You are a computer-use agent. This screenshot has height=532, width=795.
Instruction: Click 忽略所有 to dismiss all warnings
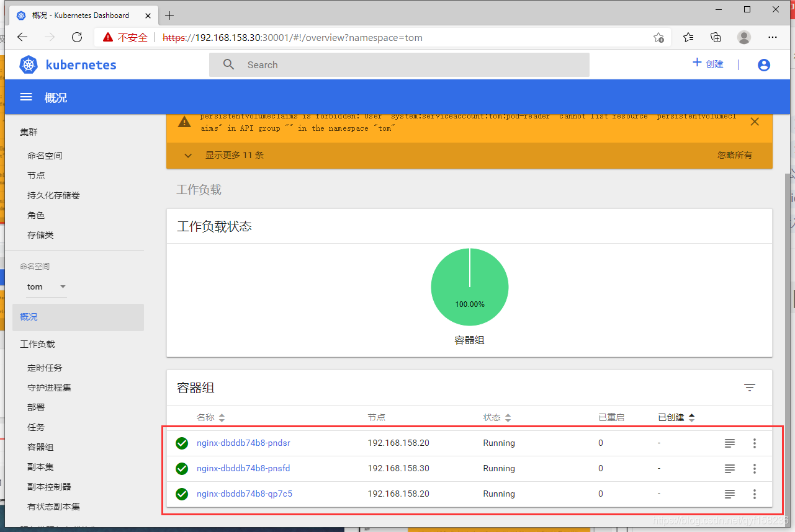coord(735,155)
